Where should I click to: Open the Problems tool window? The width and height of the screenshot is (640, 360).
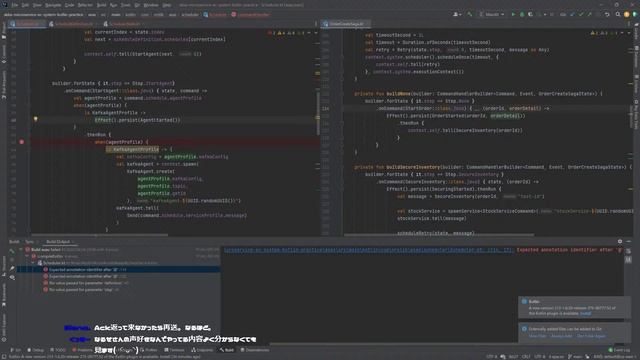(x=82, y=350)
